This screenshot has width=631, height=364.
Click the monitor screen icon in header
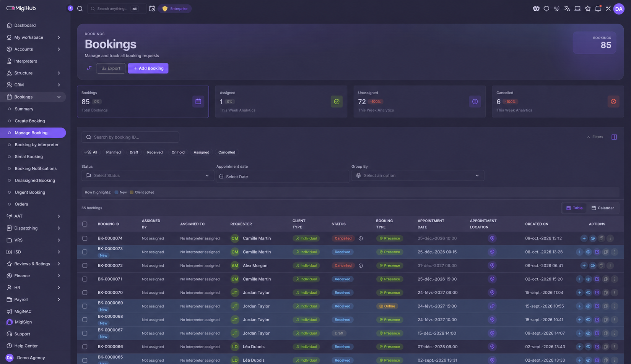pos(577,8)
